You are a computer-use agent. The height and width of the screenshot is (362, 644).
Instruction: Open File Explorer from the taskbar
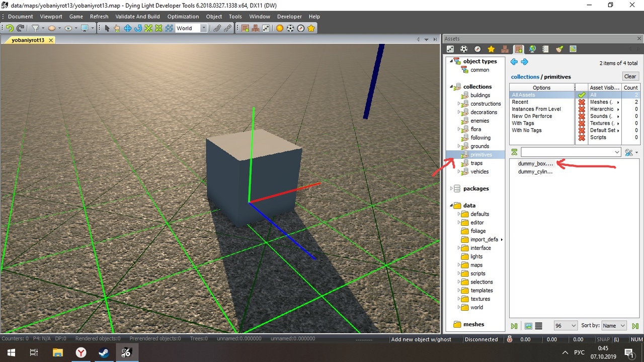click(57, 353)
